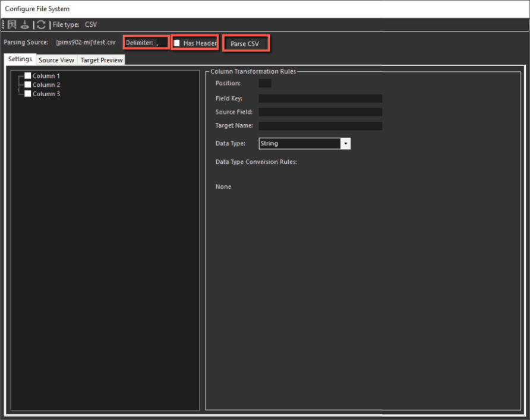
Task: Enable the Has Header checkbox
Action: 176,42
